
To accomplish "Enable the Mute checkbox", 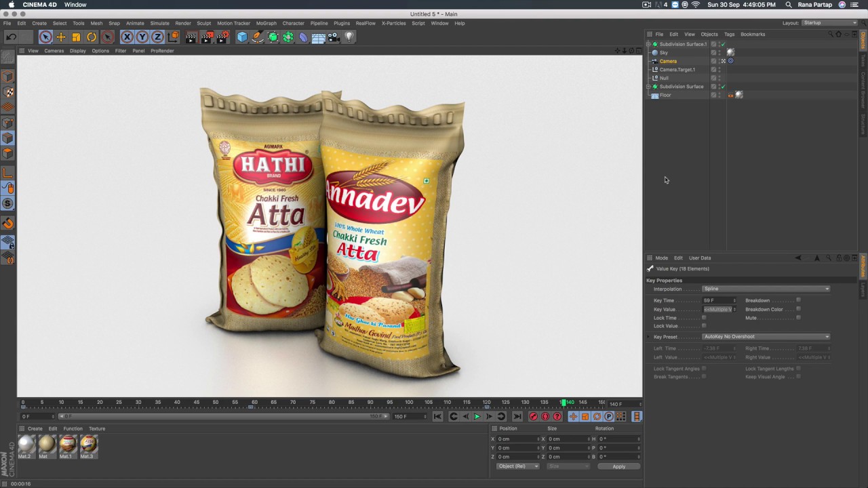I will pos(798,318).
